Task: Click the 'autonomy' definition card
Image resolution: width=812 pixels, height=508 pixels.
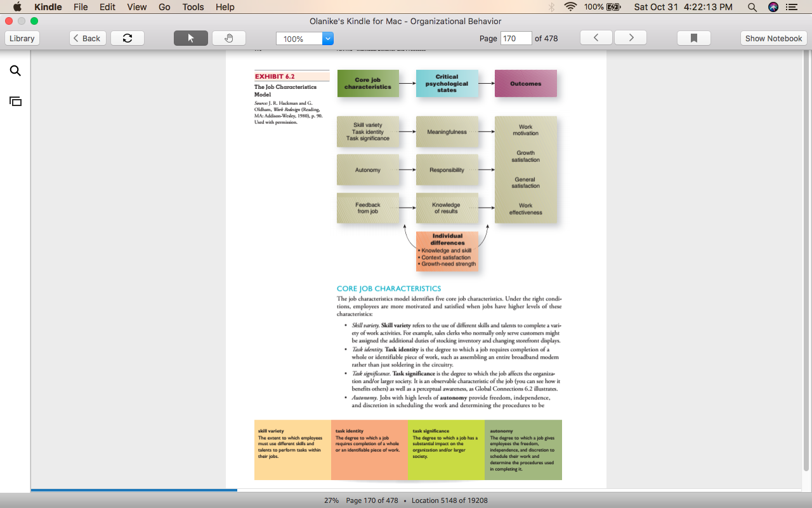Action: (523, 450)
